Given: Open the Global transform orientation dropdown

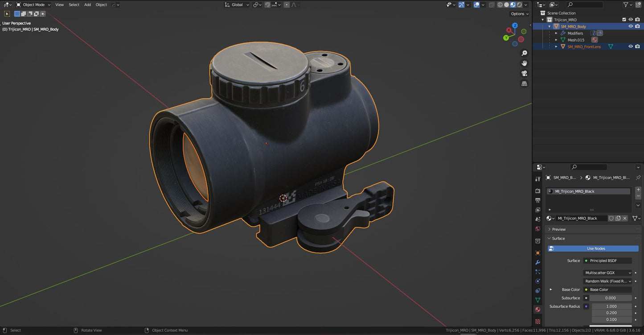Looking at the screenshot, I should (x=237, y=4).
